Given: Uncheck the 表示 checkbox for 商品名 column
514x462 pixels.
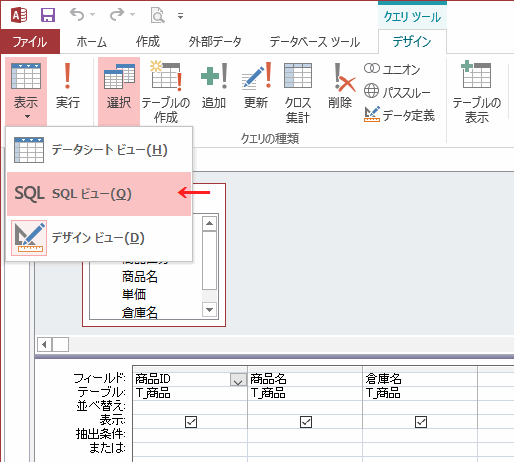Looking at the screenshot, I should (306, 422).
